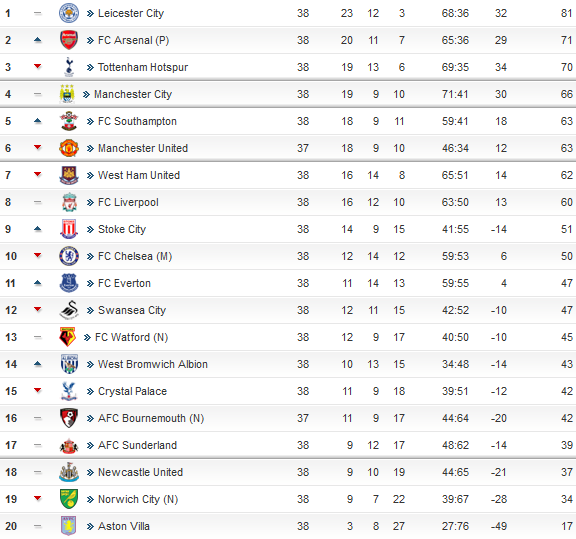This screenshot has width=576, height=539.
Task: Click the Tottenham Hotspur cockerel crest
Action: [69, 67]
